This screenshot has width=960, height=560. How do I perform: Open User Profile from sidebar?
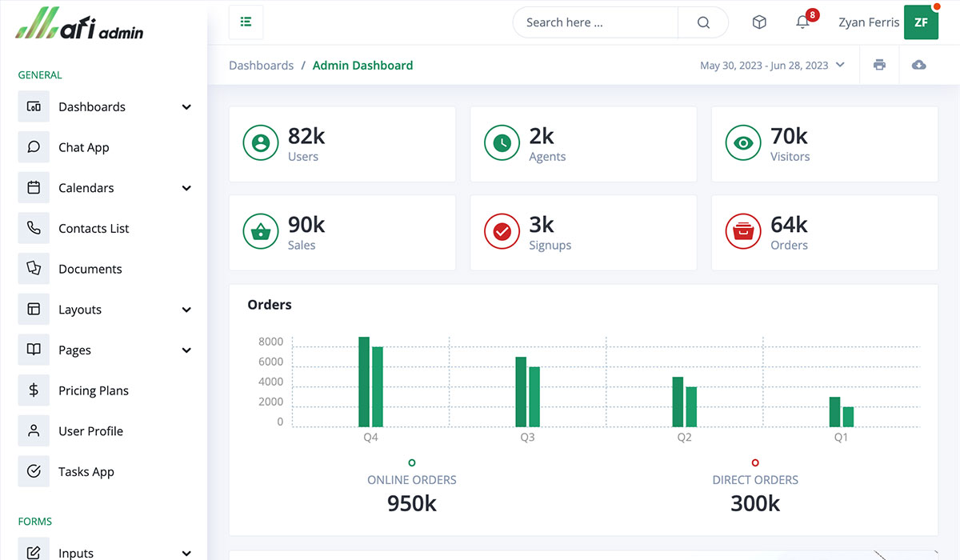point(90,431)
